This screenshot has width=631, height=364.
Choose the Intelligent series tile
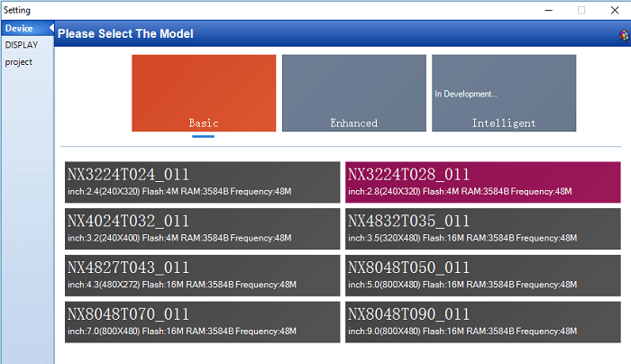click(503, 93)
